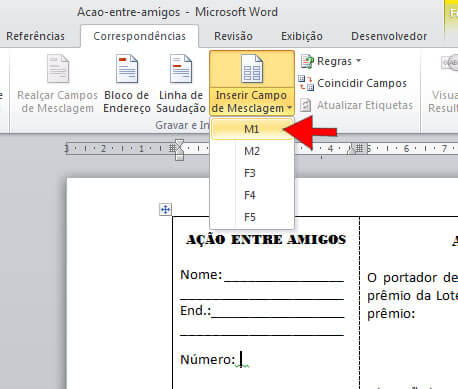Place the cursor after the Número: label

click(241, 359)
